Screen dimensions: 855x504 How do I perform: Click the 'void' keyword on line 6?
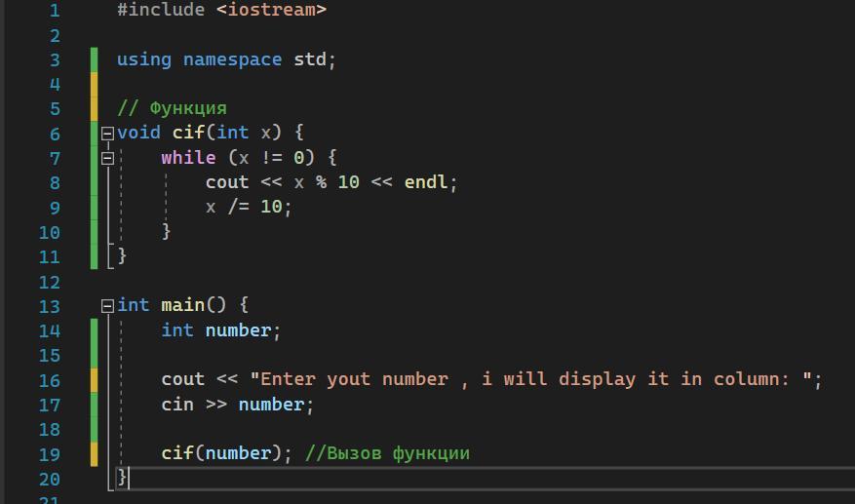[x=138, y=133]
